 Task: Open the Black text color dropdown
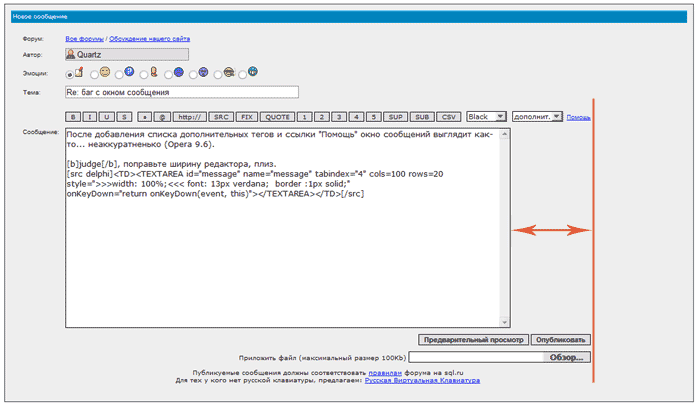(x=486, y=117)
